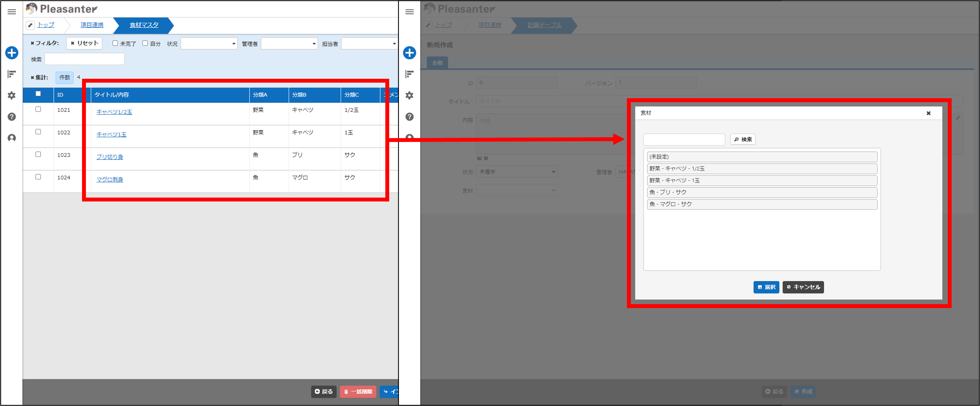Toggle the 自分 filter checkbox
This screenshot has width=980, height=406.
coord(145,43)
